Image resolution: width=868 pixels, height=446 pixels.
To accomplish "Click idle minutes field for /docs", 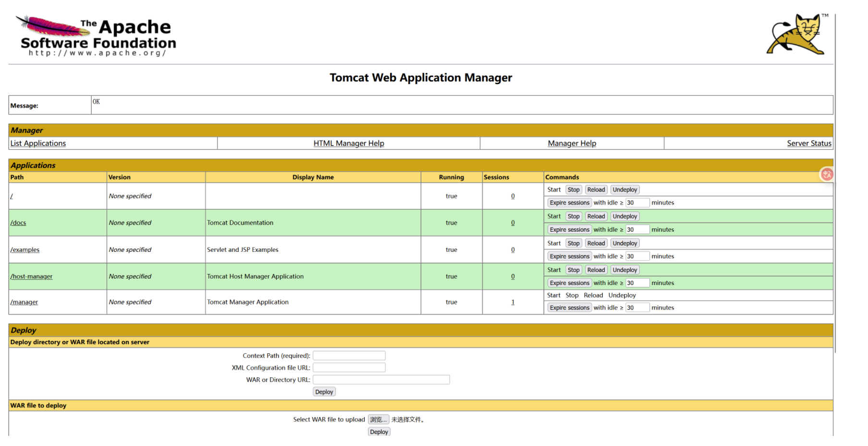I will click(x=637, y=230).
